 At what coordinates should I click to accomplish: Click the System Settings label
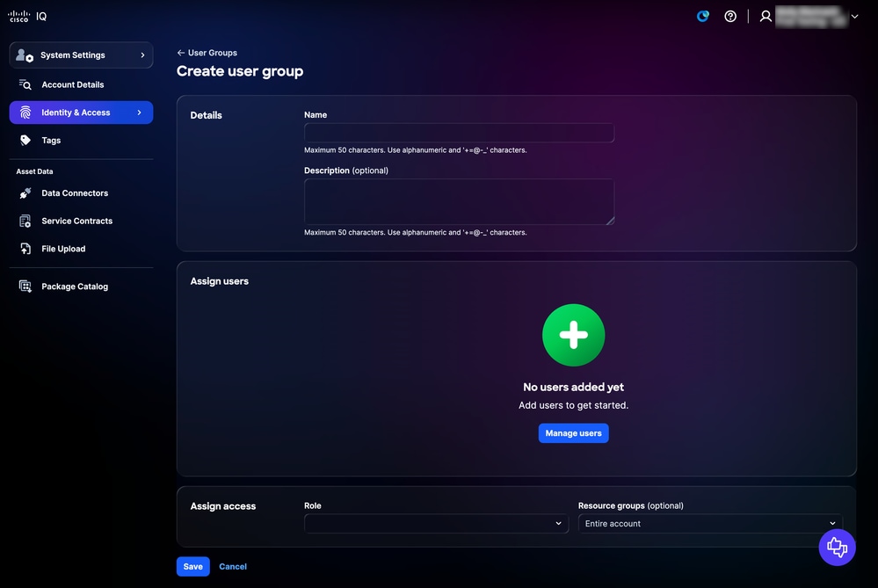point(73,54)
